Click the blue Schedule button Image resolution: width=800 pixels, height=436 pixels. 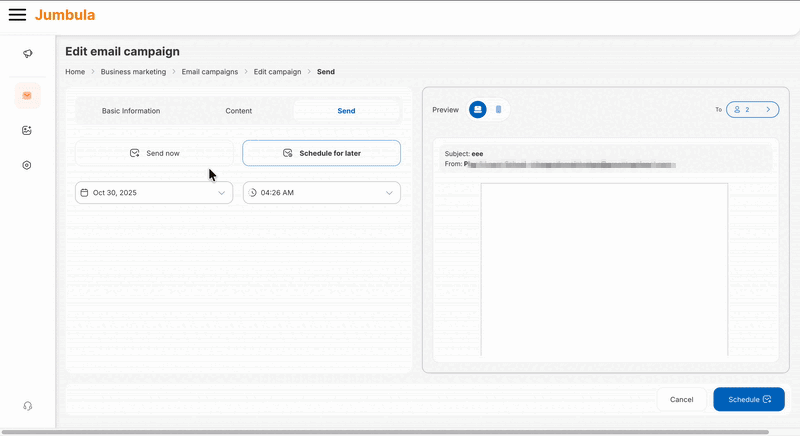748,399
